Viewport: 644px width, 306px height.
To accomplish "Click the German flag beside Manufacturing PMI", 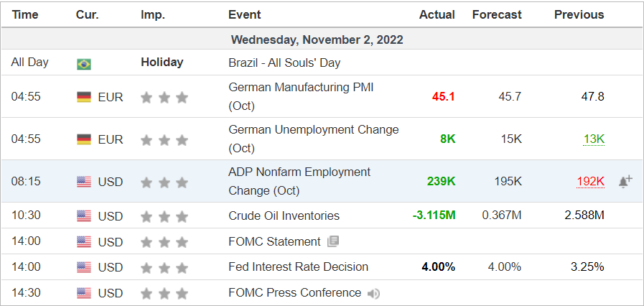I will pos(84,97).
